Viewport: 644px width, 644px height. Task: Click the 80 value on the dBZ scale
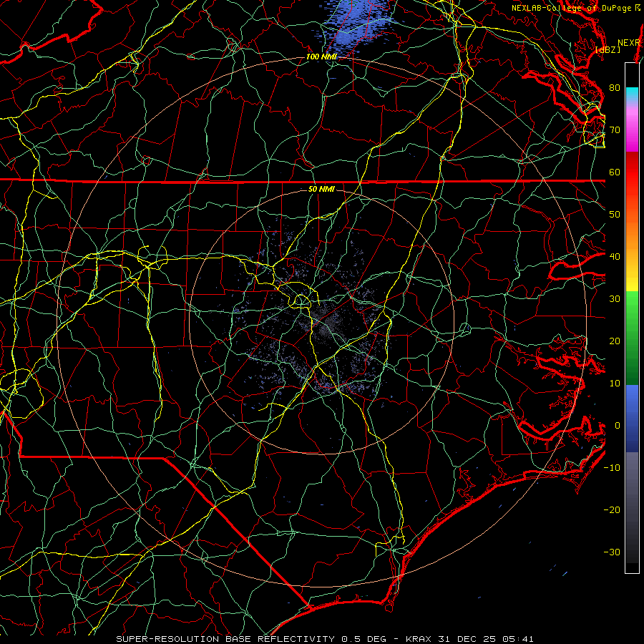615,88
